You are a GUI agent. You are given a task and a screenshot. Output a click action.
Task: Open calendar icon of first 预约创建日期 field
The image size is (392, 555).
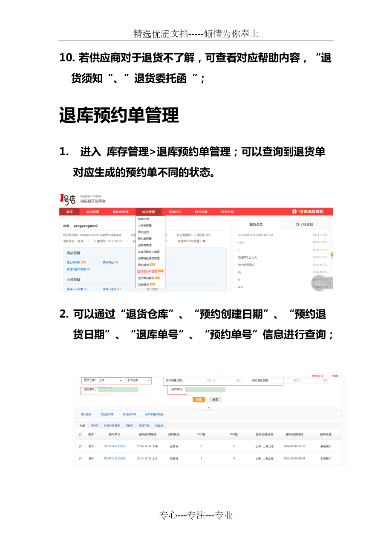pos(209,380)
